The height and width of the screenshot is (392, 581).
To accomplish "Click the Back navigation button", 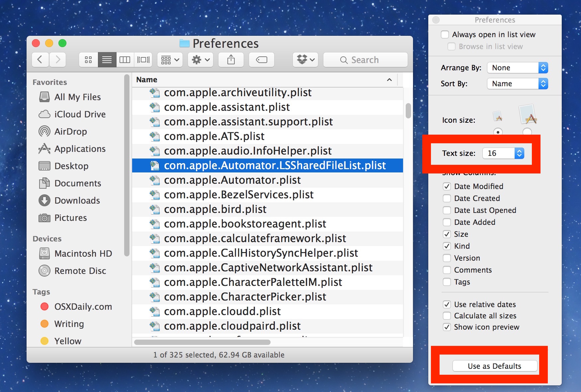I will 40,60.
